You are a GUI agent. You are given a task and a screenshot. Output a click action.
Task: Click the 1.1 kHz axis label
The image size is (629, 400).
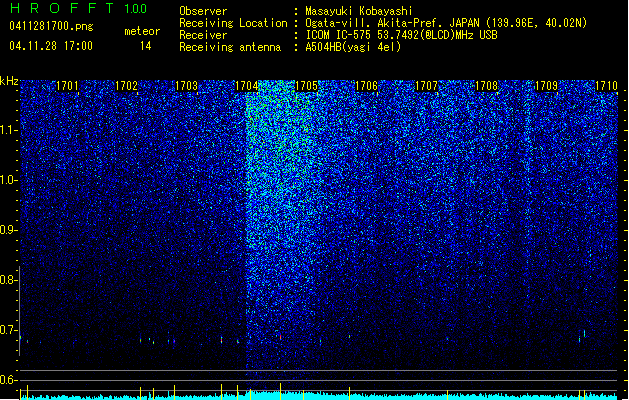[x=9, y=130]
